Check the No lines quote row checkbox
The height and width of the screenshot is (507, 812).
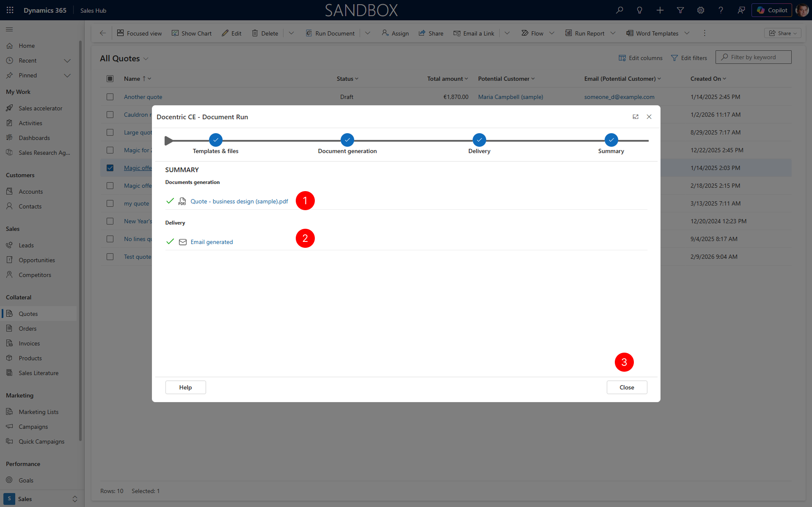coord(110,239)
